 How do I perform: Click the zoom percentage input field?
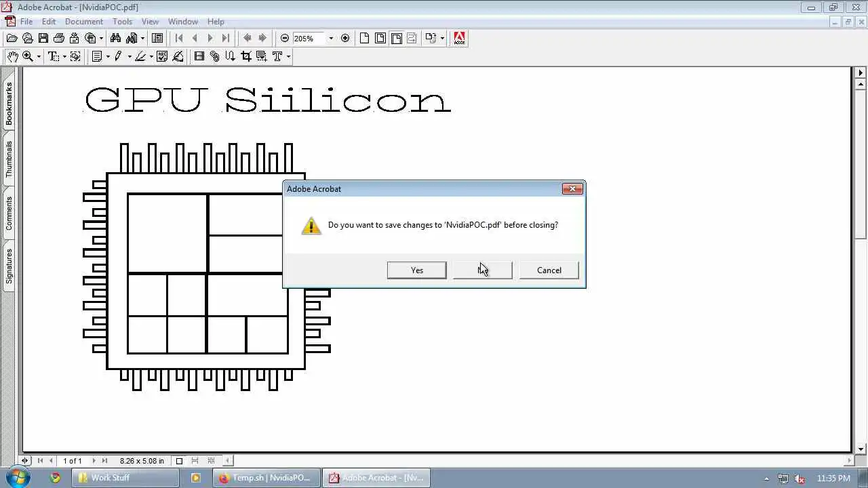pos(309,39)
